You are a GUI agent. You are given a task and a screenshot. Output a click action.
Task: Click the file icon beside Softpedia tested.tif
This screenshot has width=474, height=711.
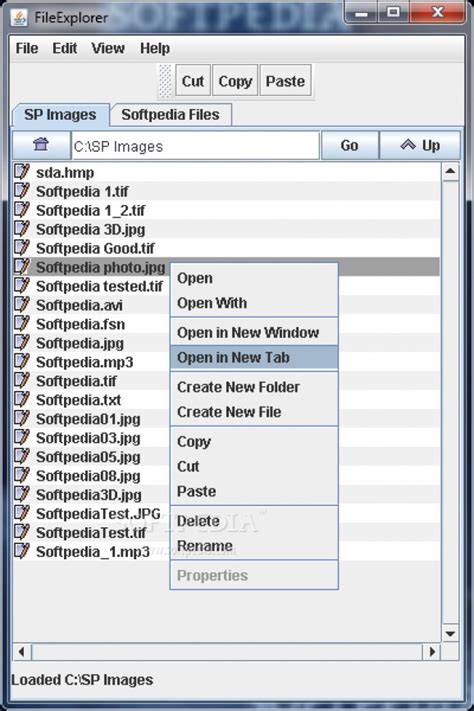pyautogui.click(x=22, y=286)
